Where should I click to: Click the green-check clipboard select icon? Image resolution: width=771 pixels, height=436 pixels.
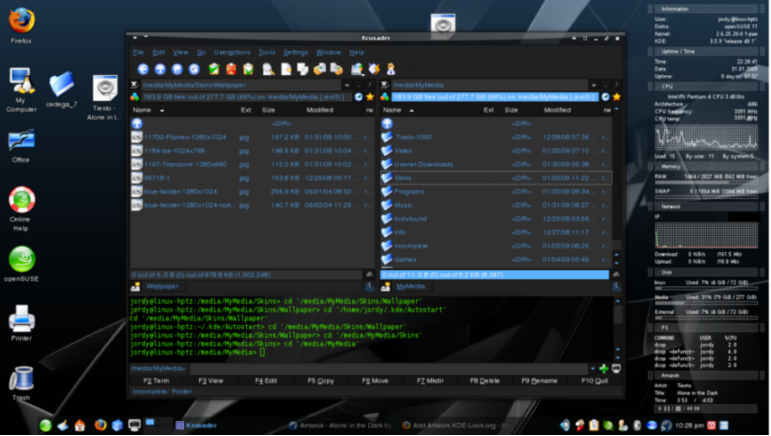pos(214,69)
